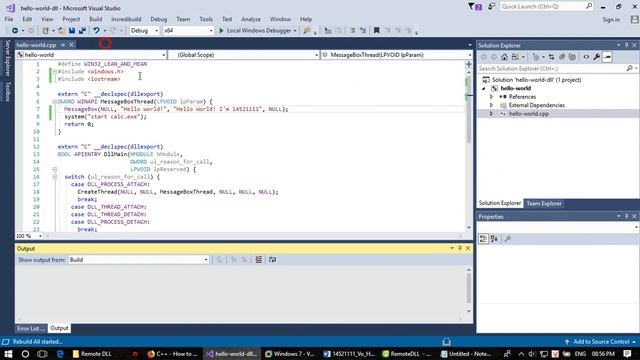Switch to Team Explorer tab
This screenshot has width=640, height=360.
pos(544,203)
